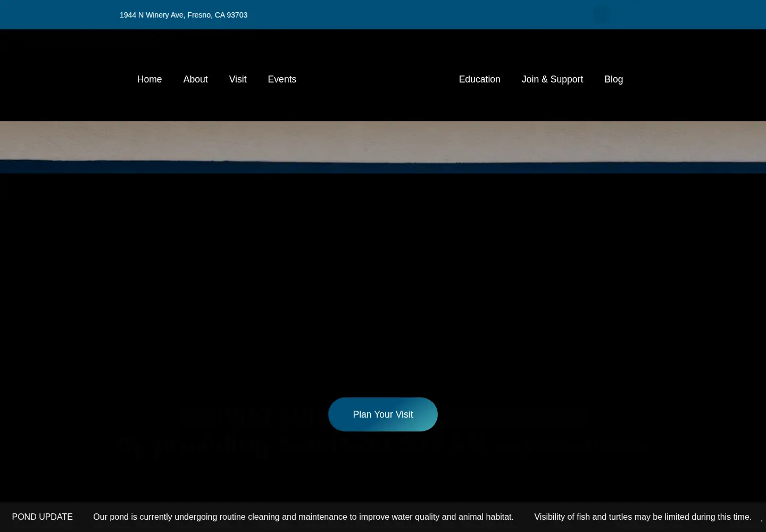Screen dimensions: 766x532
Task: Select Events in the navigation bar
Action: (x=282, y=79)
